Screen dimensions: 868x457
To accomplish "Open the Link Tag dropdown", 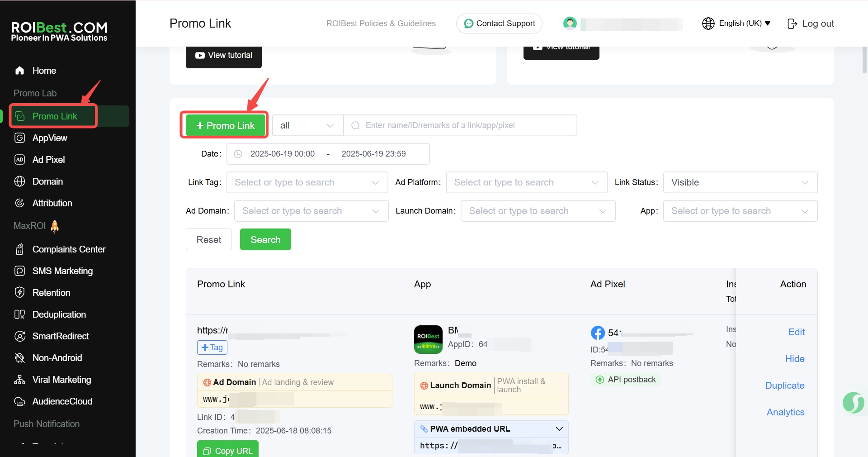I will coord(307,182).
